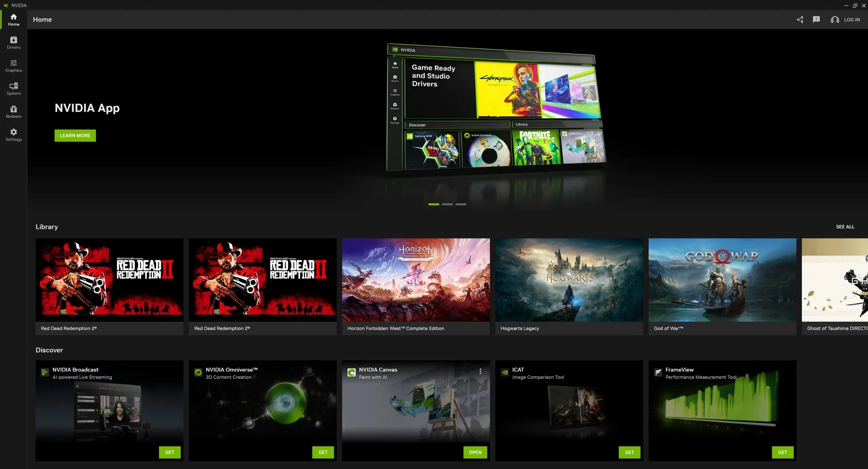Image resolution: width=868 pixels, height=469 pixels.
Task: Click the FrameView title text
Action: point(679,370)
